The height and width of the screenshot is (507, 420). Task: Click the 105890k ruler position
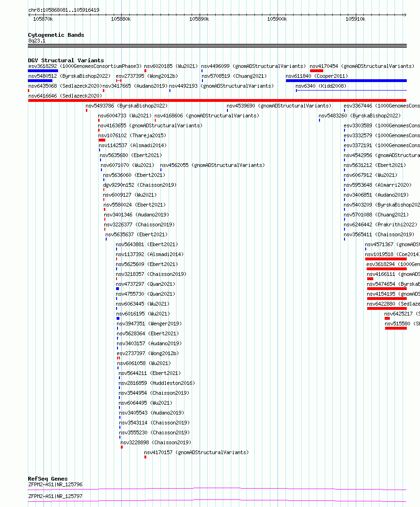199,19
